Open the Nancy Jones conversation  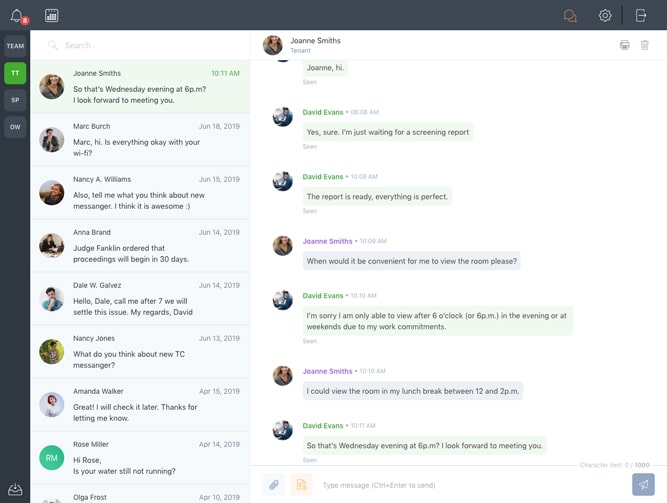[140, 352]
